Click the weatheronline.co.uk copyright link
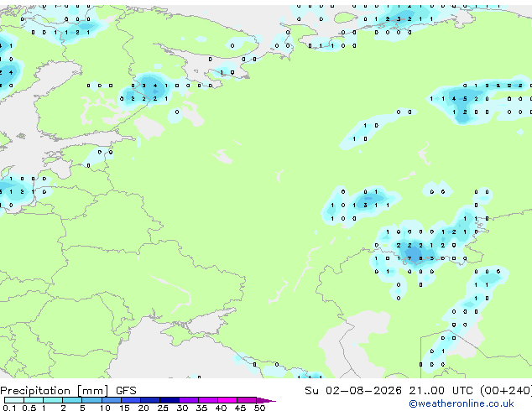This screenshot has height=411, width=532. pyautogui.click(x=462, y=403)
